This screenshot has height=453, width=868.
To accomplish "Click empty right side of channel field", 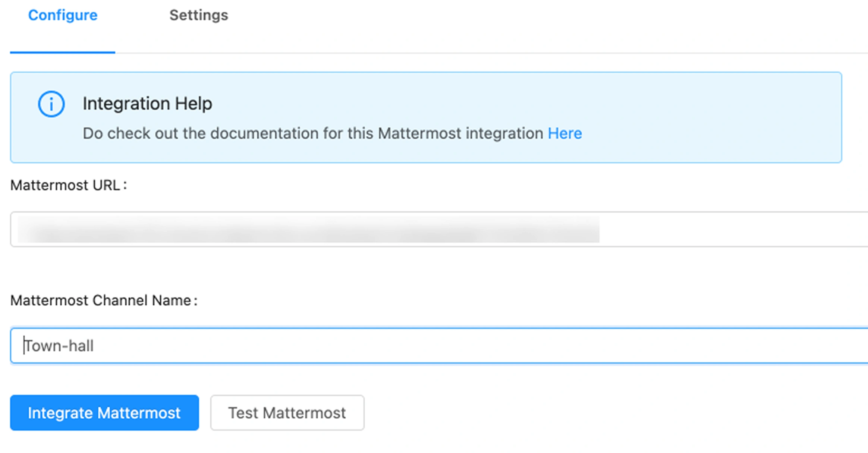I will [634, 346].
